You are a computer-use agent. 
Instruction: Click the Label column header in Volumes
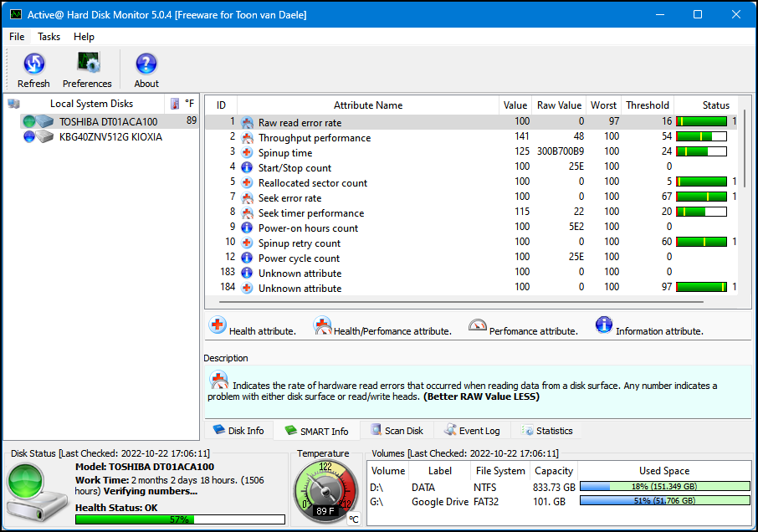point(440,471)
